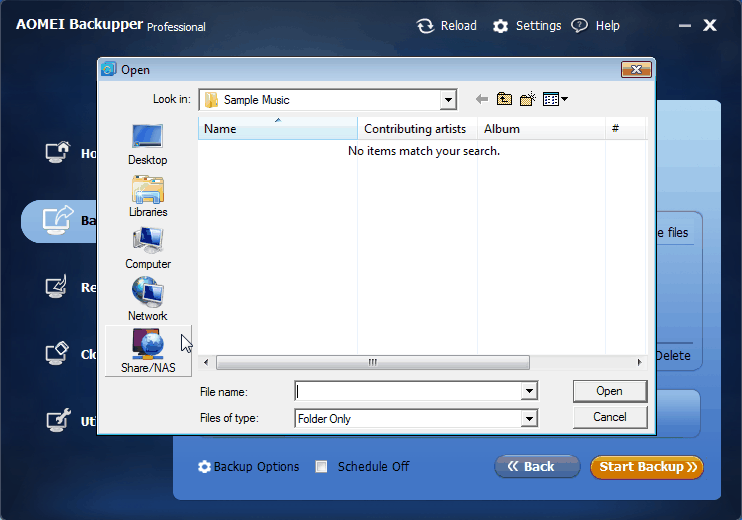Sort by the Name column header
The image size is (742, 520).
pos(278,129)
